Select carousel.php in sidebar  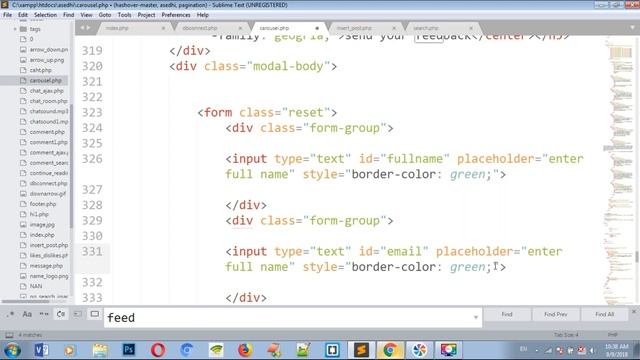pyautogui.click(x=45, y=80)
